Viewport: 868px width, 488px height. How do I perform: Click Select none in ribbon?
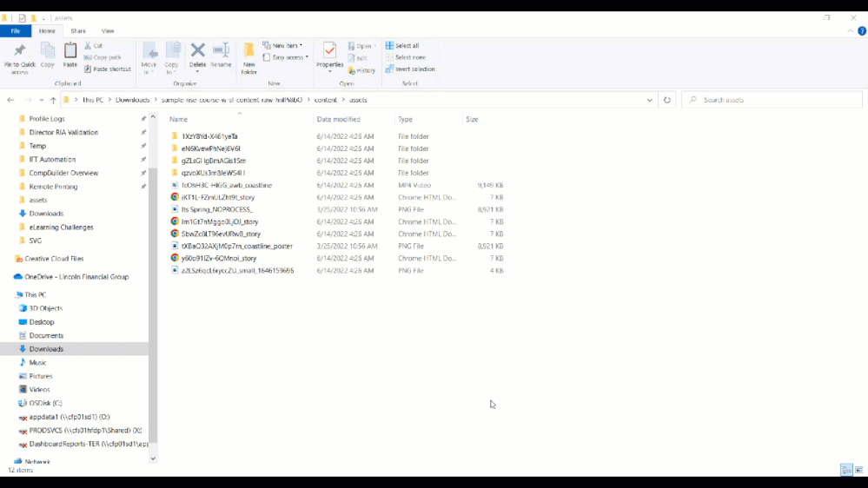click(x=406, y=57)
